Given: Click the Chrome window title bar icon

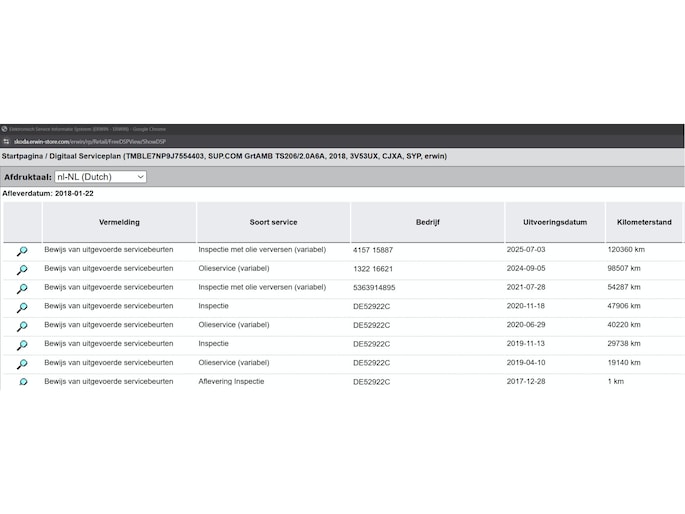Looking at the screenshot, I should pos(5,129).
